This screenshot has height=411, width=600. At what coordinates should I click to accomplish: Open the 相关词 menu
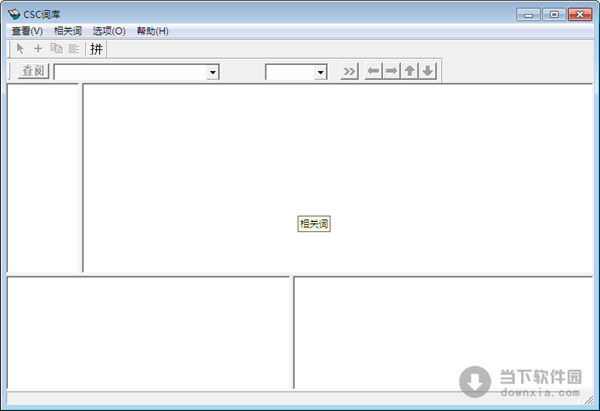tap(68, 31)
